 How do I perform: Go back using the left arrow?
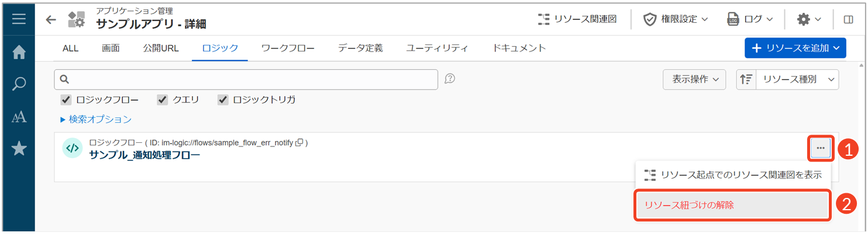point(51,19)
